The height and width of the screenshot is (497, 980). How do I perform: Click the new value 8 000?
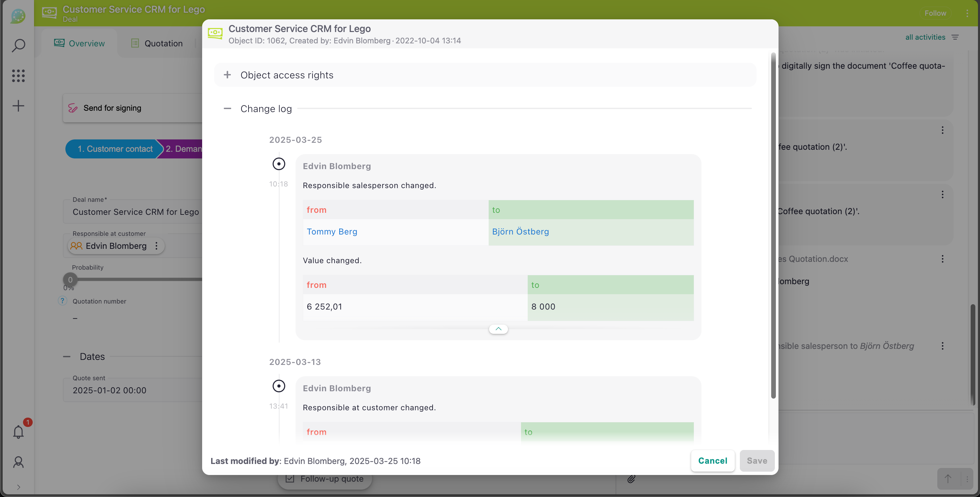pos(543,306)
